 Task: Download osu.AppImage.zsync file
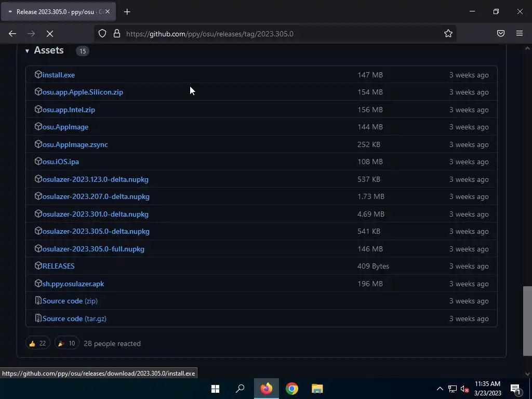click(x=75, y=144)
